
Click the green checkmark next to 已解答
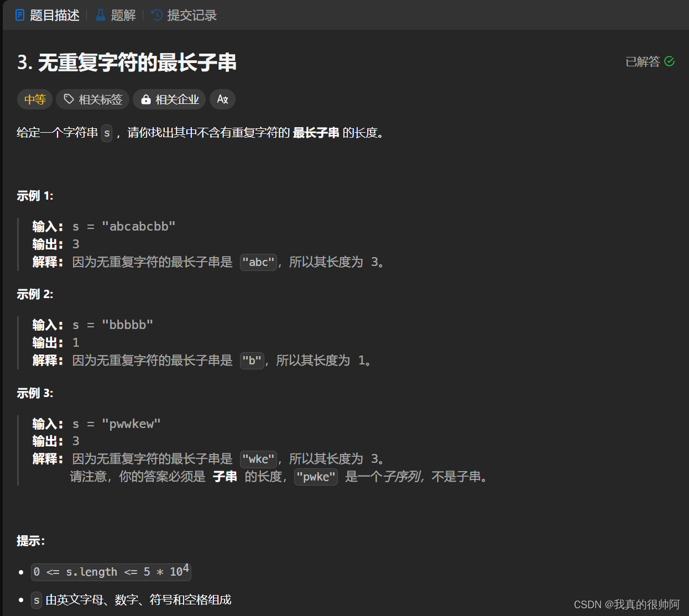coord(669,61)
